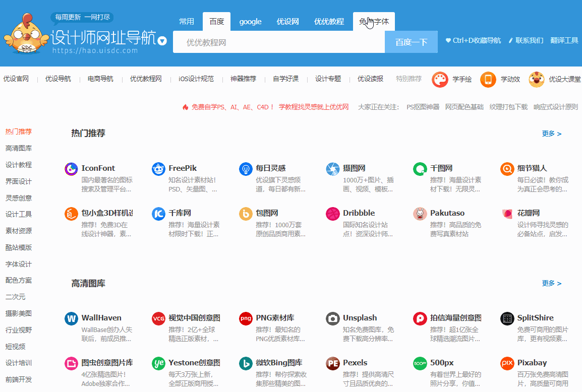Image resolution: width=582 pixels, height=392 pixels.
Task: Open the 千库网 blue K icon
Action: point(158,214)
